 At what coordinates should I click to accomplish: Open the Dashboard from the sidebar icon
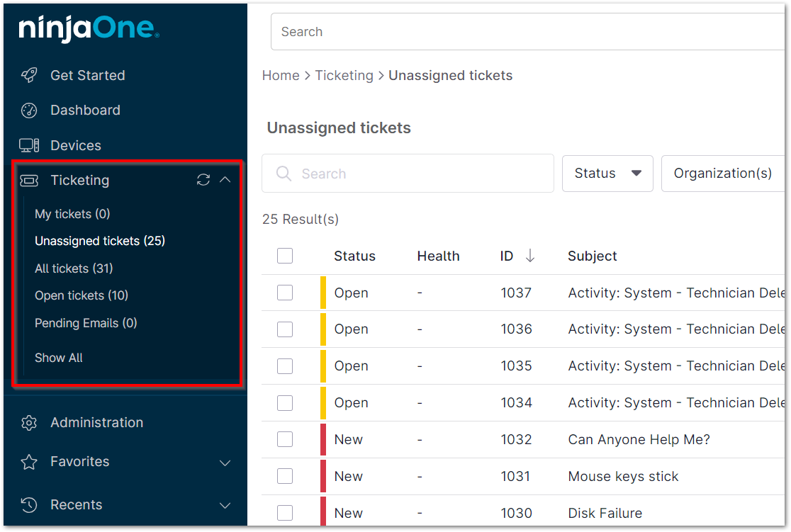(28, 110)
